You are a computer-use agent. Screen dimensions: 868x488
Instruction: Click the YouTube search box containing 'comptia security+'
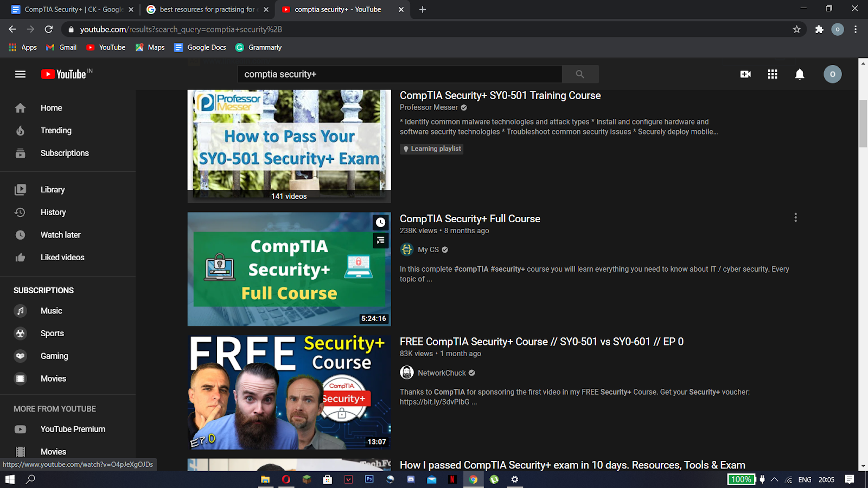[400, 74]
